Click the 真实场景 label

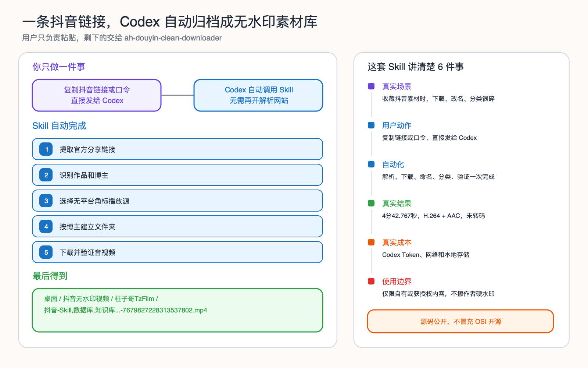pos(397,86)
